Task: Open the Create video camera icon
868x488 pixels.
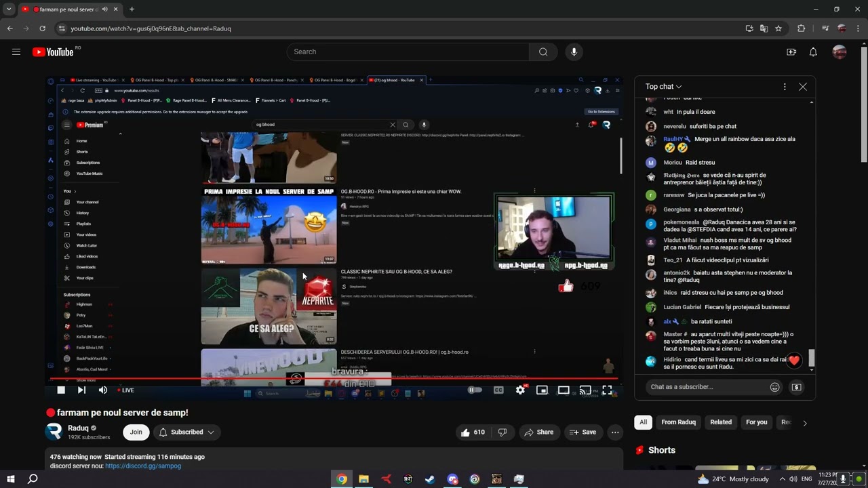Action: click(x=791, y=52)
